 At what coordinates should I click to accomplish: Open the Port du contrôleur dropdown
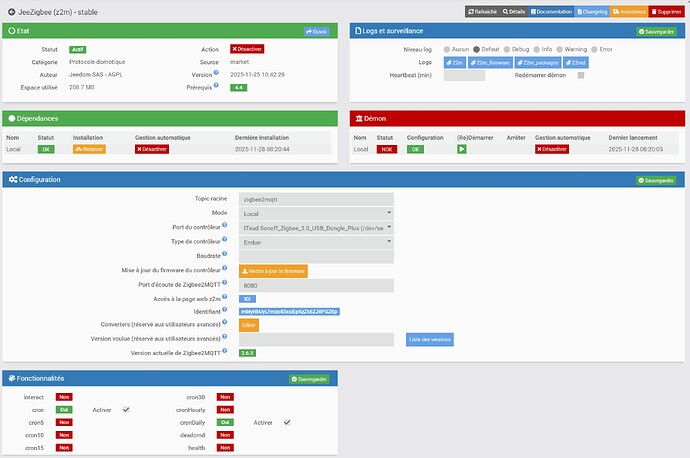click(x=316, y=228)
